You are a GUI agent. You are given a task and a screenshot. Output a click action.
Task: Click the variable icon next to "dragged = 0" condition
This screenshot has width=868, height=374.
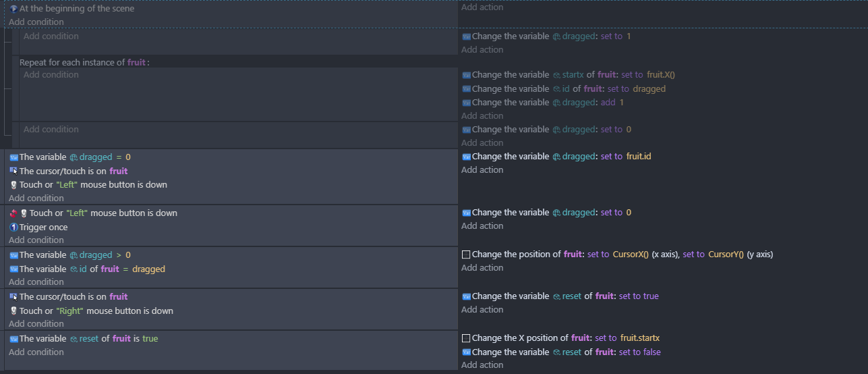[13, 157]
